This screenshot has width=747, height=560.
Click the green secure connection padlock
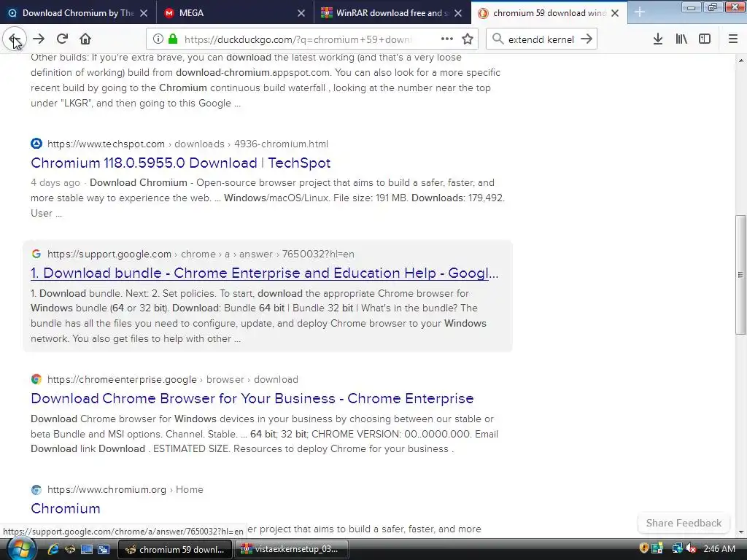pos(174,39)
